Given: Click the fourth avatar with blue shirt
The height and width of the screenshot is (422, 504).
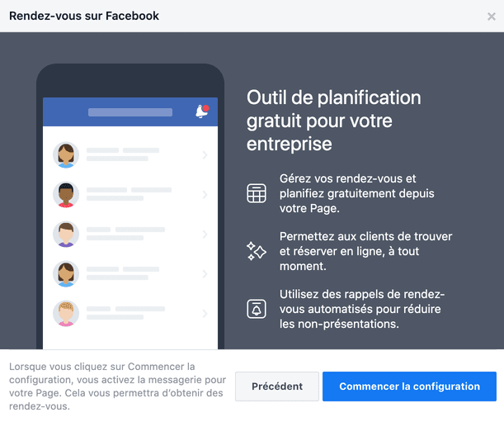Looking at the screenshot, I should [66, 273].
